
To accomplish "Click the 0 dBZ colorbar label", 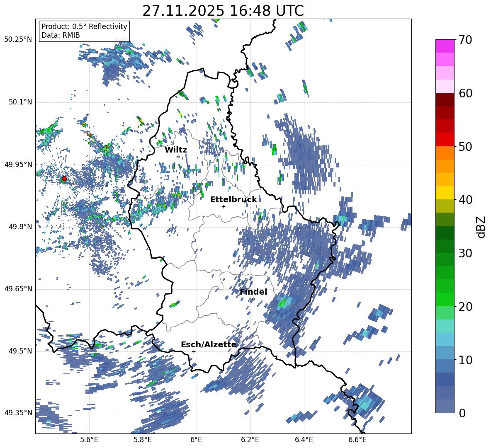I will point(462,413).
